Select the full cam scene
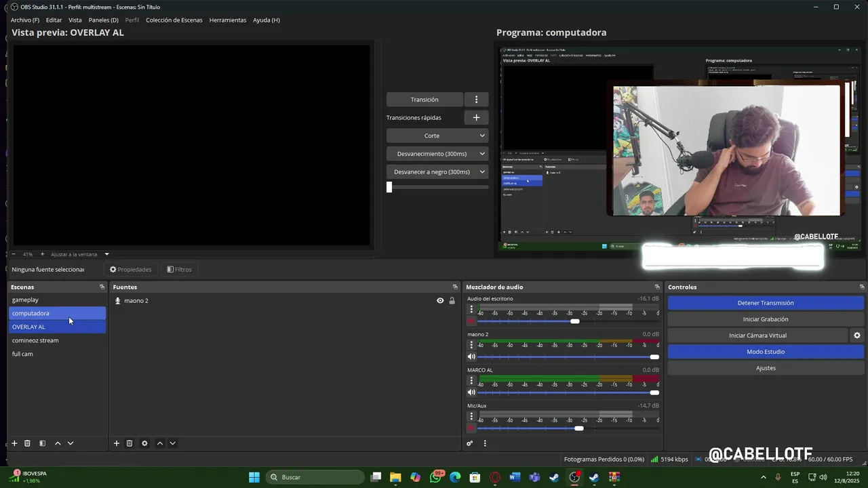 click(x=58, y=354)
